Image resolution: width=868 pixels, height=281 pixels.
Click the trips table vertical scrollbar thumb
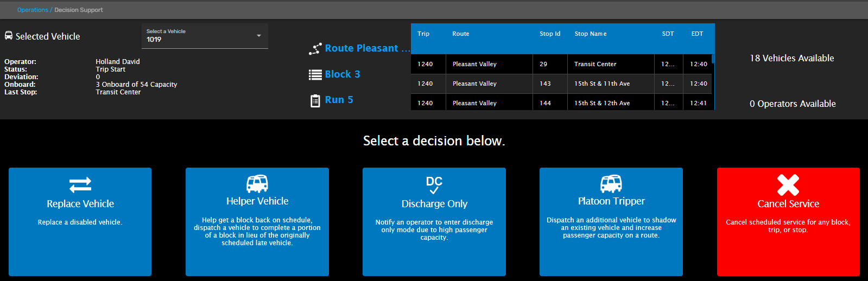[713, 58]
